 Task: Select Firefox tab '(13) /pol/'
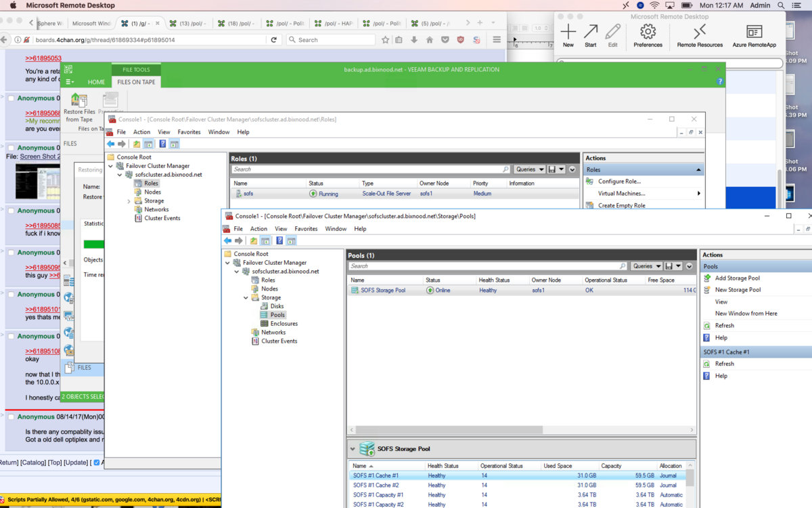coord(187,23)
